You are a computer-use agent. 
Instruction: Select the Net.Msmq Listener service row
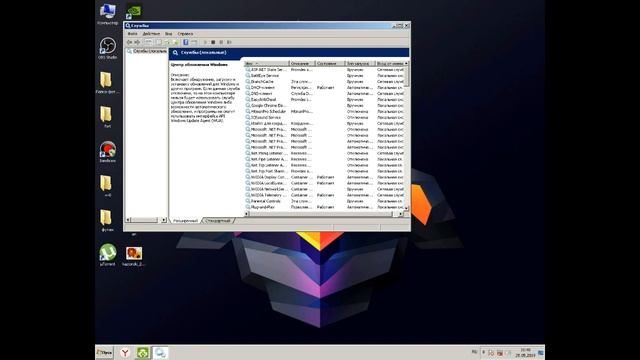(324, 153)
